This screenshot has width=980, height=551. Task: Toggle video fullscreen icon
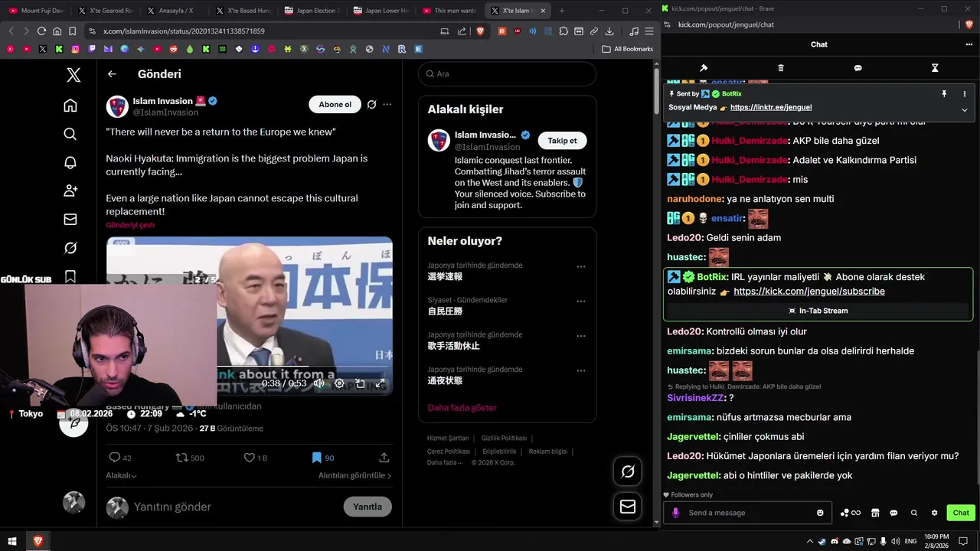point(380,383)
